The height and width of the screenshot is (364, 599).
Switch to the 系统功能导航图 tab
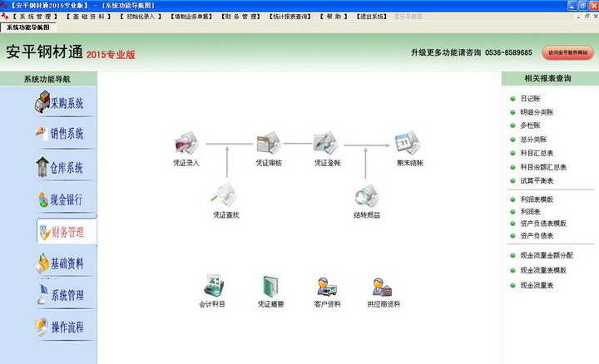point(28,27)
